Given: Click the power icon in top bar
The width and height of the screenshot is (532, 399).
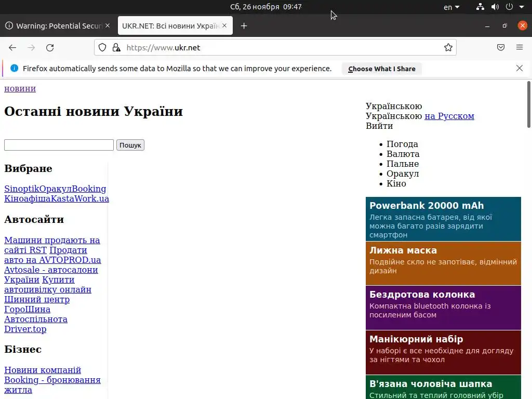Looking at the screenshot, I should (x=509, y=6).
